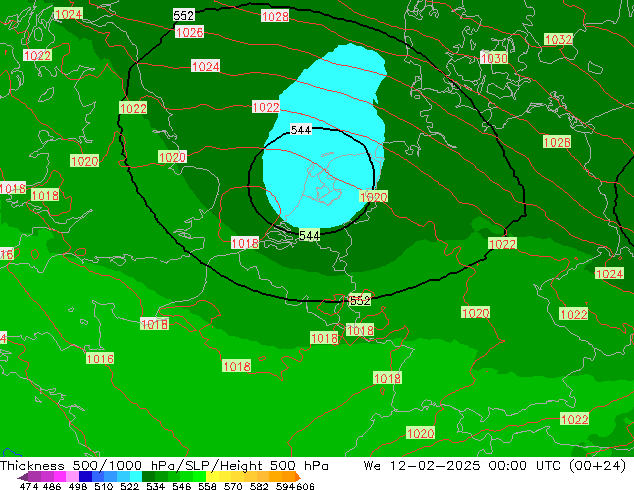634x490 pixels.
Task: Click the 544 label with light green background
Action: tap(309, 235)
